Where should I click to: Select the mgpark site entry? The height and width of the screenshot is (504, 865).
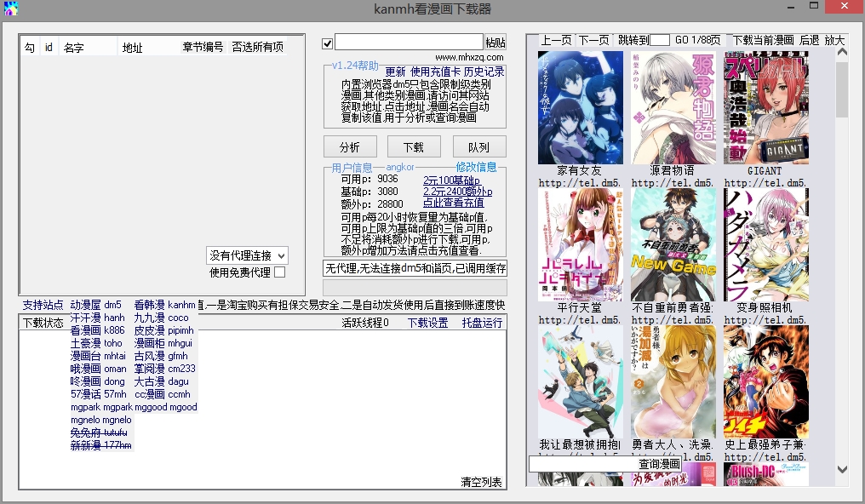[x=101, y=407]
